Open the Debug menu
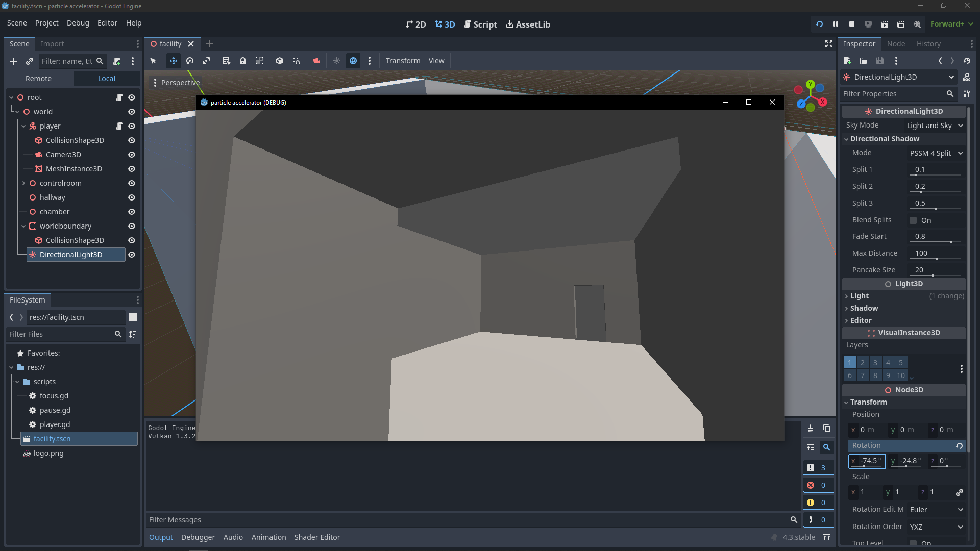 tap(78, 23)
